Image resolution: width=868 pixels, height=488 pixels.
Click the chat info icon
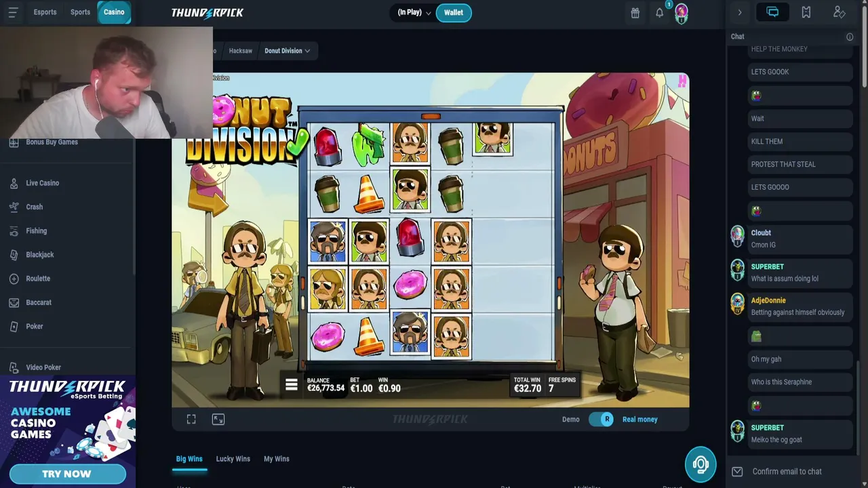(x=850, y=37)
